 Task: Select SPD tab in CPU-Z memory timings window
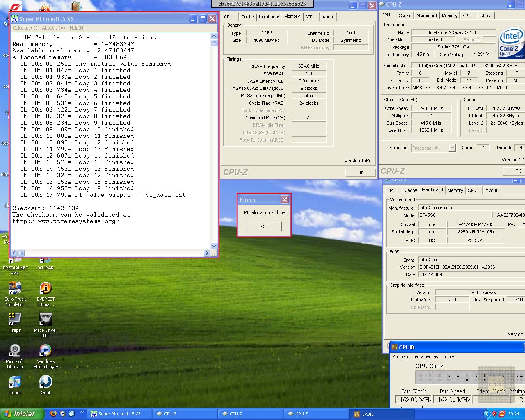pyautogui.click(x=309, y=17)
